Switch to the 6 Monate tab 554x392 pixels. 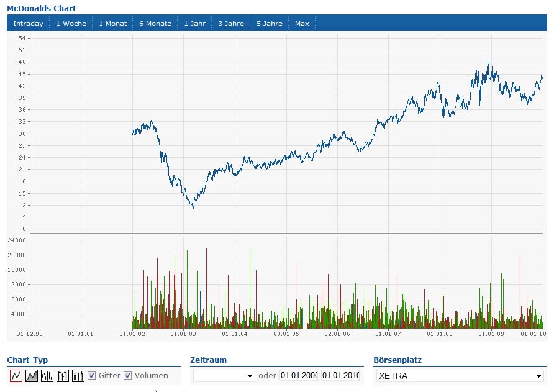click(155, 24)
